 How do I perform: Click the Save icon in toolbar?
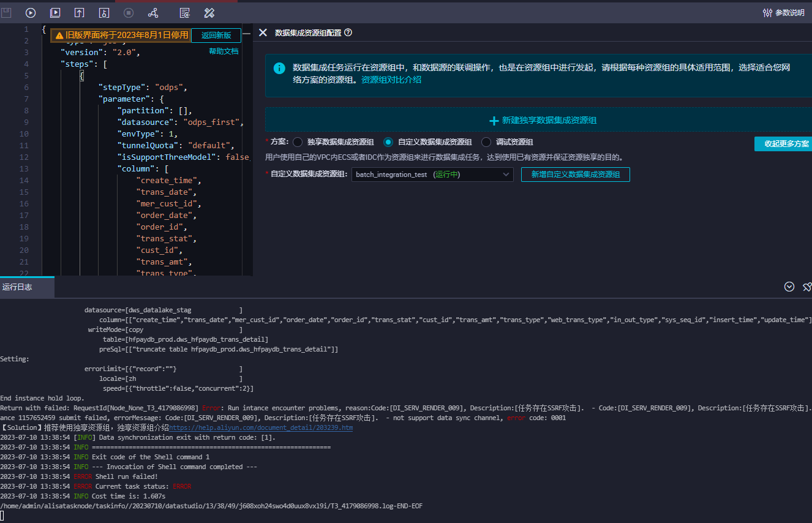[x=6, y=12]
